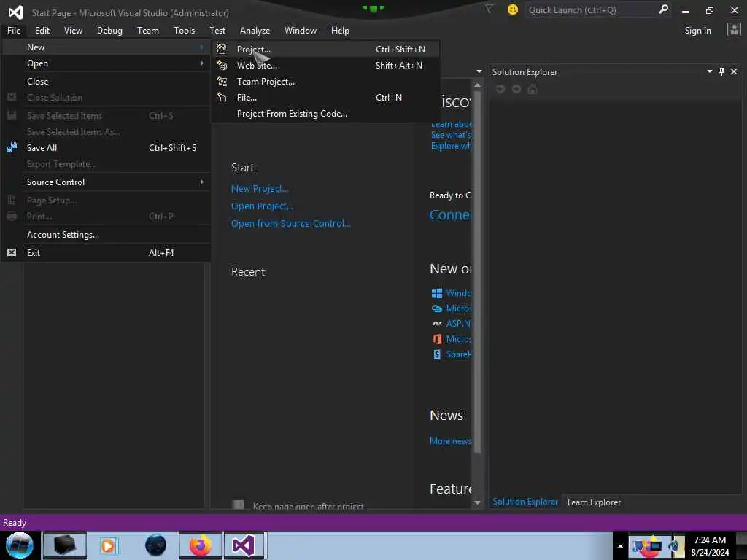Click the Ready status bar text

pyautogui.click(x=15, y=522)
